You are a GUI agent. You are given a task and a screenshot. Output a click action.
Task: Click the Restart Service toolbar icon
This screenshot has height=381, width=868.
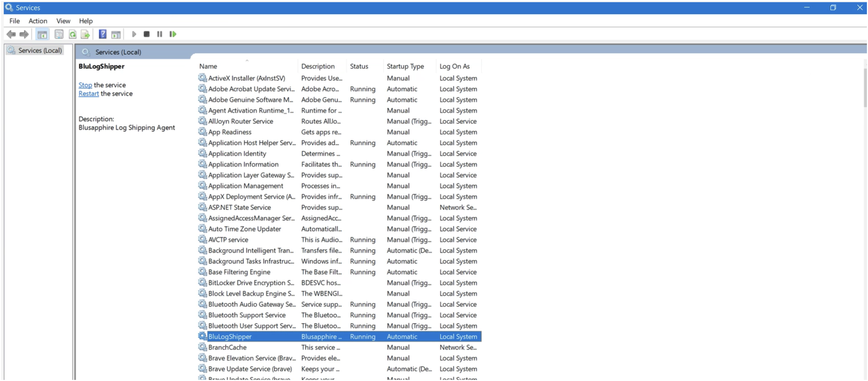pos(173,34)
